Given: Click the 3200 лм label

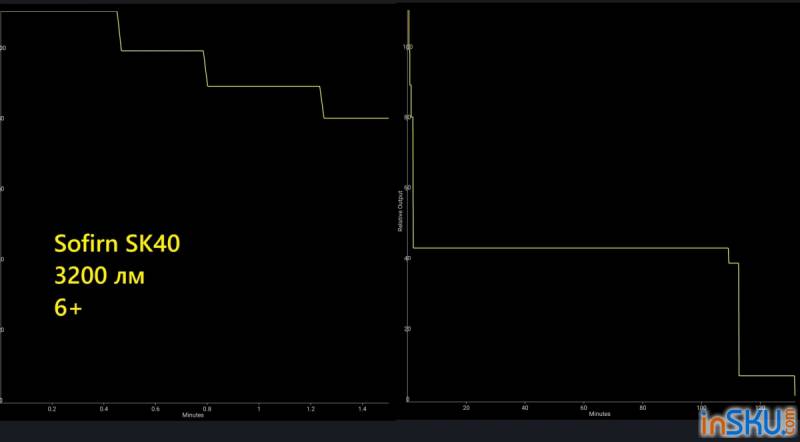Looking at the screenshot, I should [99, 276].
